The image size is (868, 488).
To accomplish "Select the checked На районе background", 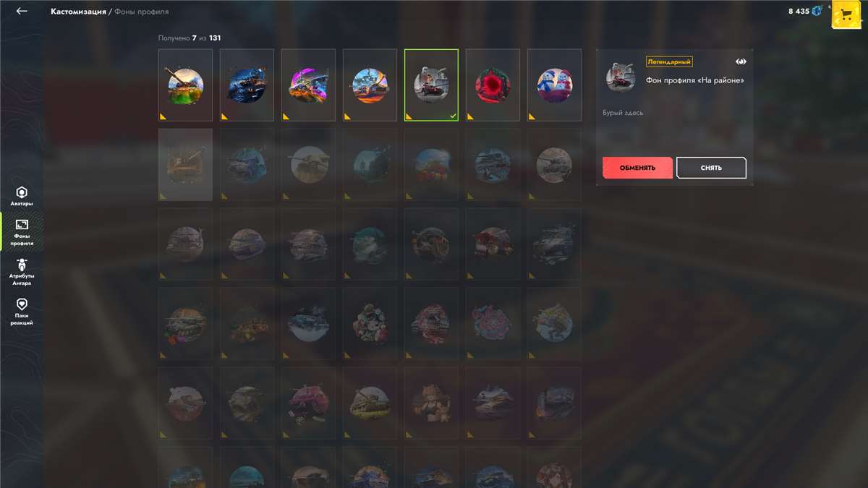I will [431, 85].
